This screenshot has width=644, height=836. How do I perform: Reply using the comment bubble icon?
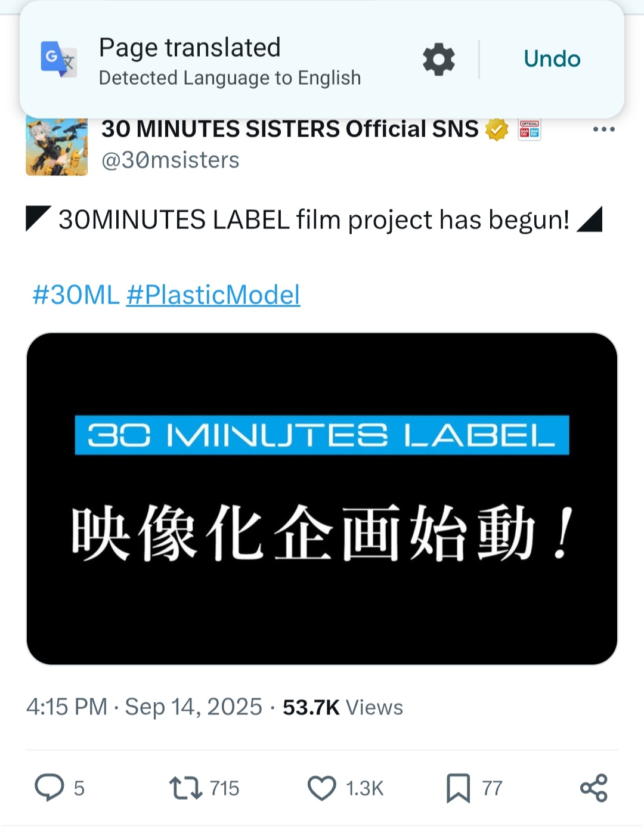tap(49, 788)
